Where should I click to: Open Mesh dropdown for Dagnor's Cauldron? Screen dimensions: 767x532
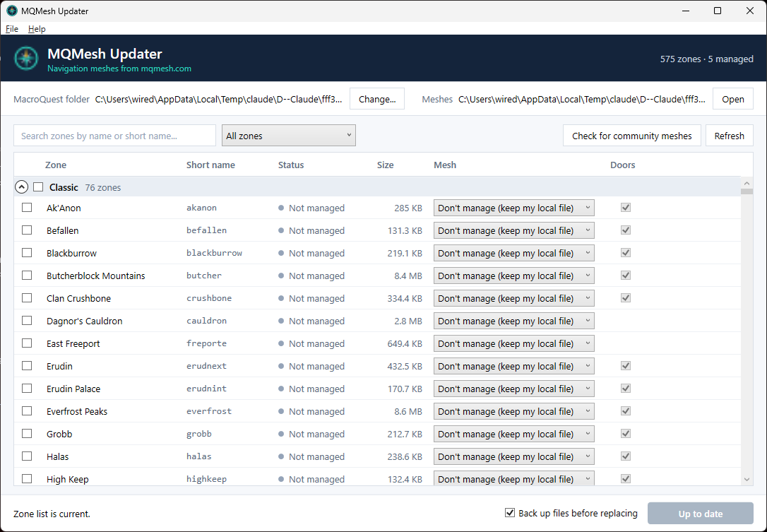pos(514,321)
